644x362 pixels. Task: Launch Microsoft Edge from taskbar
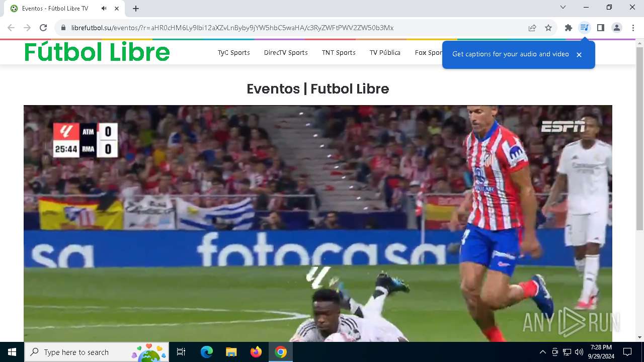coord(207,352)
